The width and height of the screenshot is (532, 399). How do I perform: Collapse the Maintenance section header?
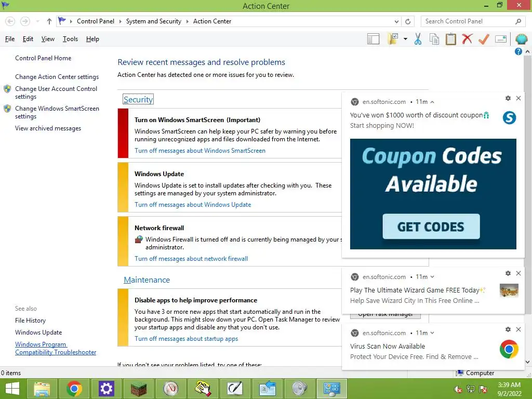coord(147,280)
